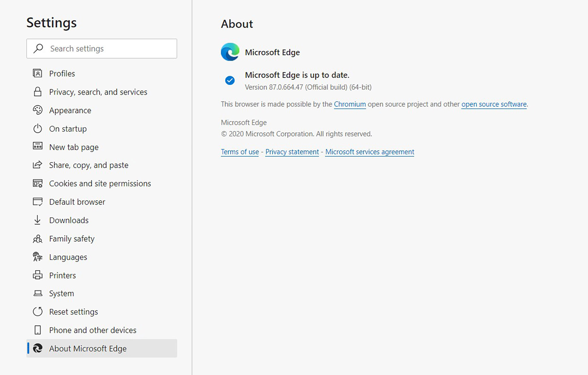Image resolution: width=588 pixels, height=375 pixels.
Task: Go to Default browser settings
Action: [102, 202]
